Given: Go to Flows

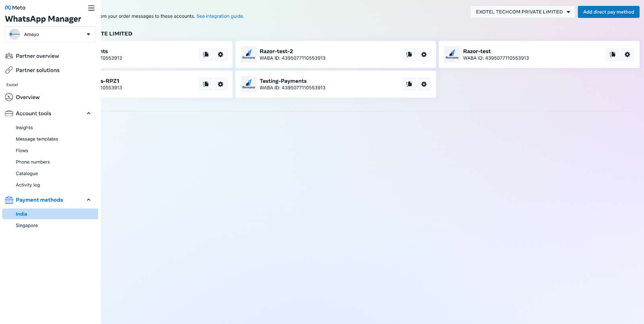Looking at the screenshot, I should [22, 151].
